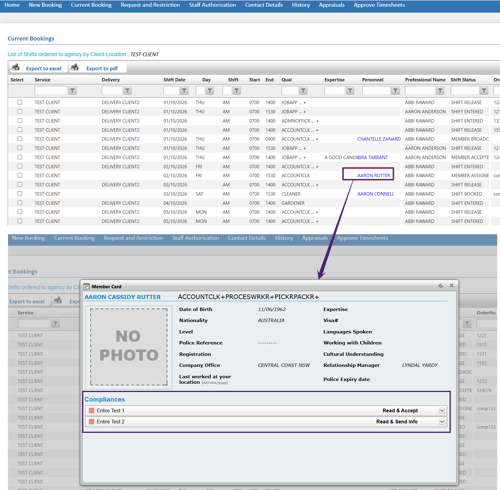
Task: Open the Day column filter icon
Action: coord(209,90)
